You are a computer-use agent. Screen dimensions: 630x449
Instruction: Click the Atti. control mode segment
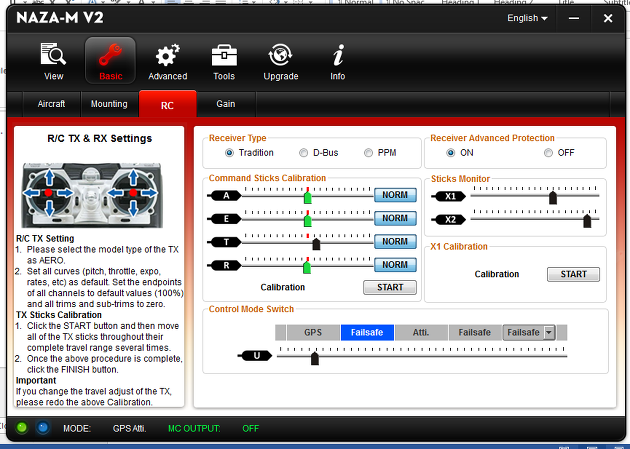[421, 333]
